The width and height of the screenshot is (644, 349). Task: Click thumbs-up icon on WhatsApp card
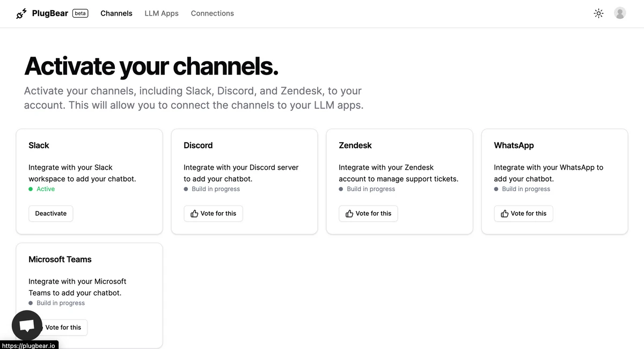(504, 214)
